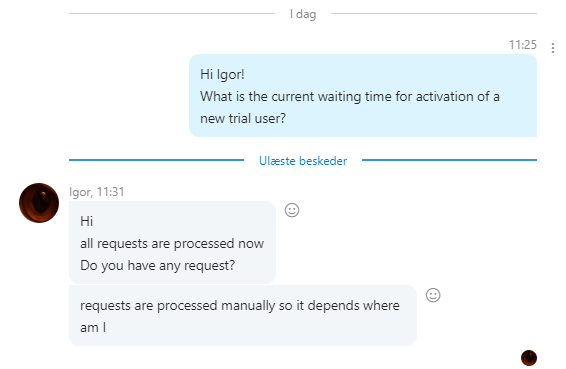The width and height of the screenshot is (566, 369).
Task: Click the 'Ulæste beskeder' unread divider
Action: [303, 161]
